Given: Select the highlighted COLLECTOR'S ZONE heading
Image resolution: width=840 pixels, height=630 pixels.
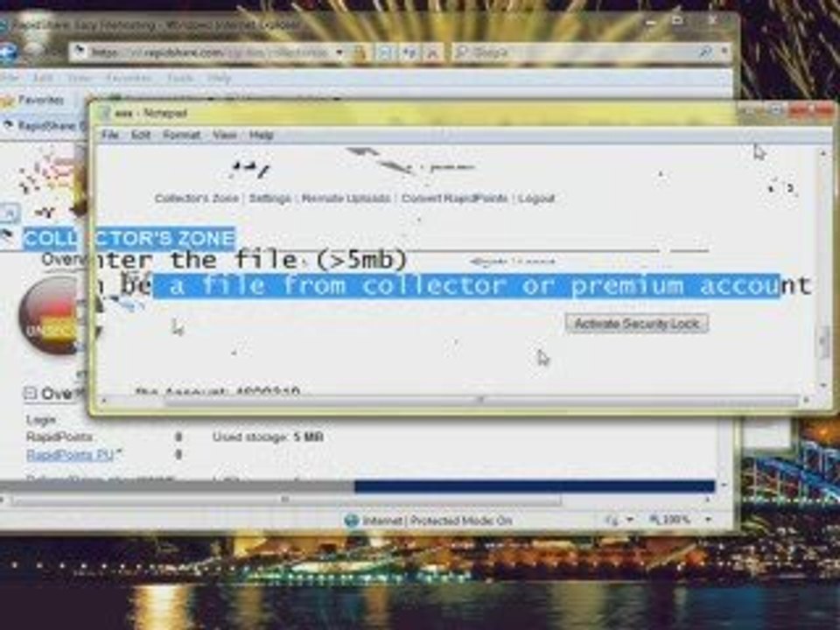Looking at the screenshot, I should pos(129,238).
